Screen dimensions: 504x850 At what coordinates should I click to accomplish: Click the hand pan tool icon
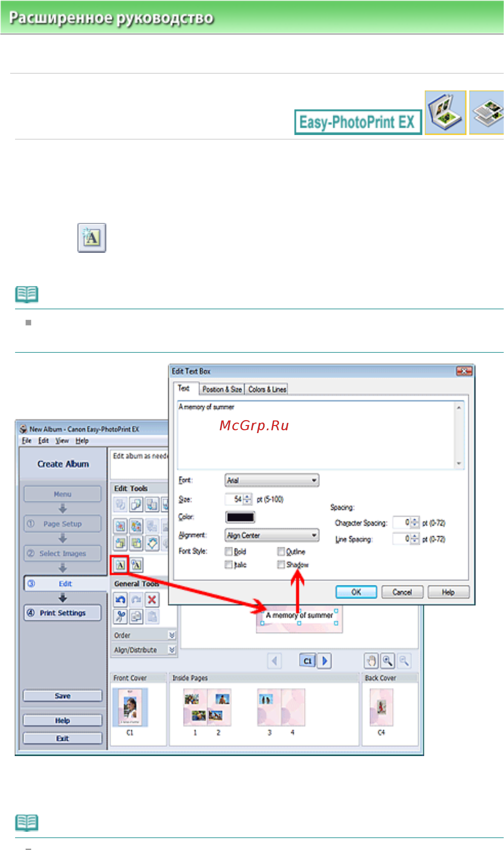pyautogui.click(x=371, y=661)
